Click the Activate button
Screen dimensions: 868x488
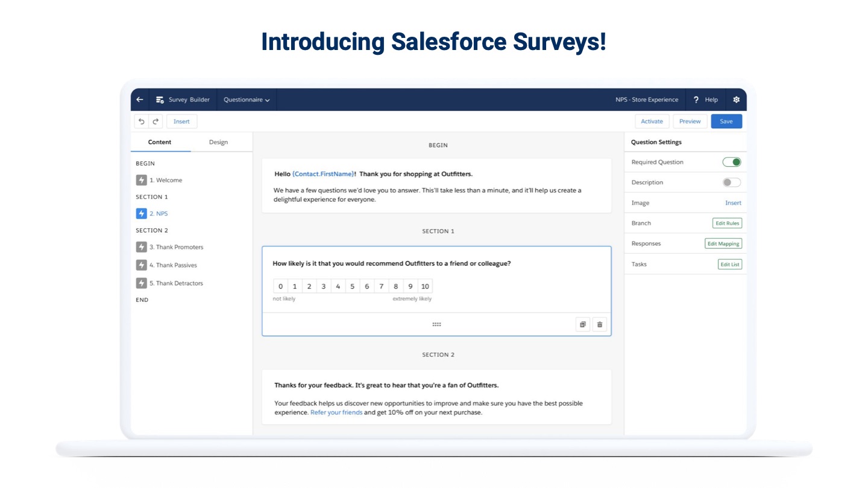point(652,121)
